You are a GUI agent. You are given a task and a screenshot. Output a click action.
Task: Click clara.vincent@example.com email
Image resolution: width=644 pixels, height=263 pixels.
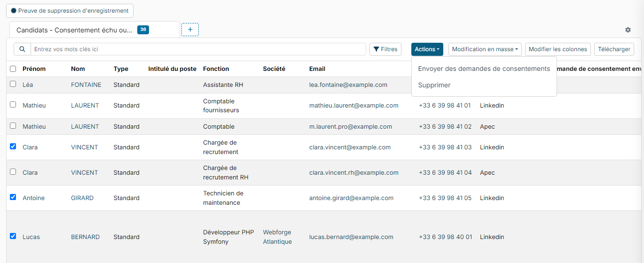[350, 147]
